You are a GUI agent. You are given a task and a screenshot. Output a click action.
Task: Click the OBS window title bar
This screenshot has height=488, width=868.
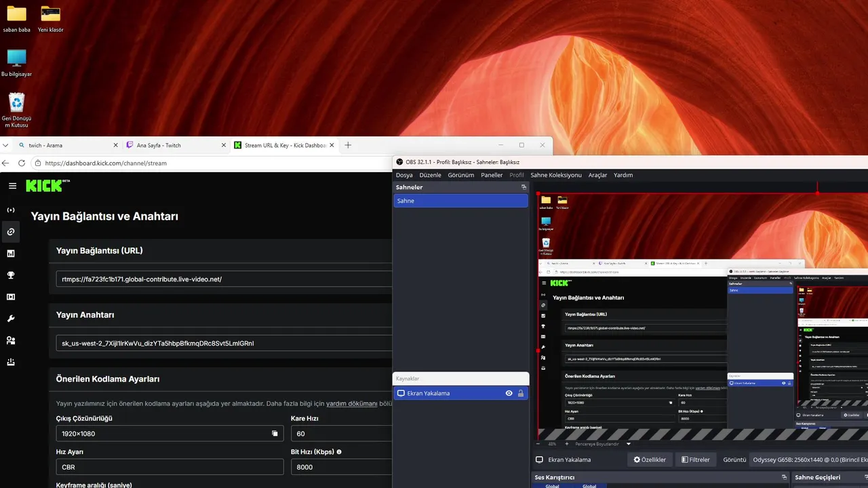631,162
